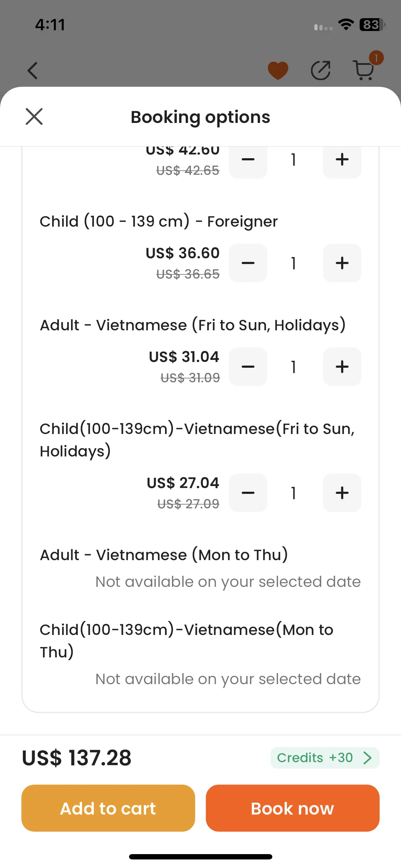Select the US$ 137.28 total price
This screenshot has width=401, height=868.
coord(77,758)
